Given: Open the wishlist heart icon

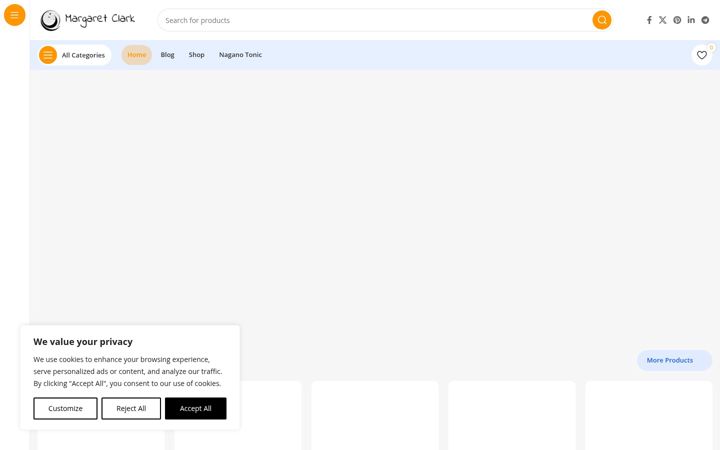Looking at the screenshot, I should tap(702, 55).
